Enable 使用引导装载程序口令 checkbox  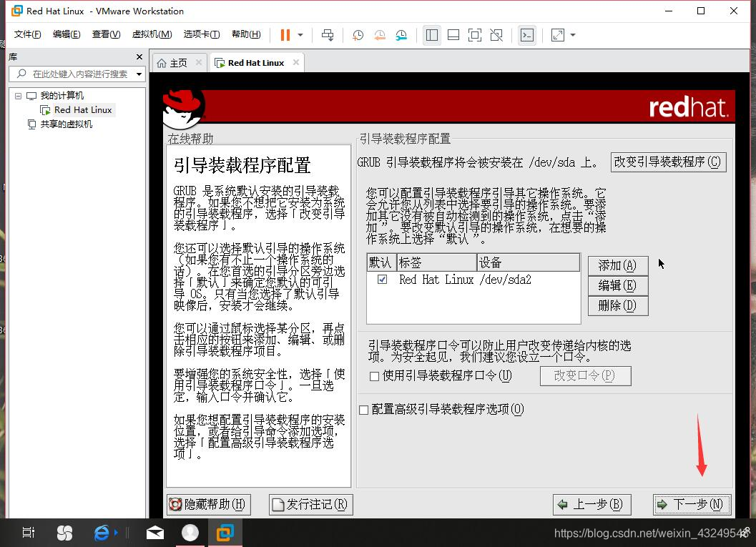coord(374,376)
